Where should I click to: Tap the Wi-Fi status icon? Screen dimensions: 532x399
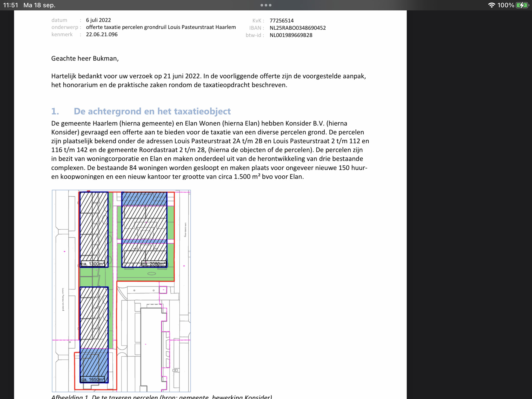pyautogui.click(x=491, y=5)
